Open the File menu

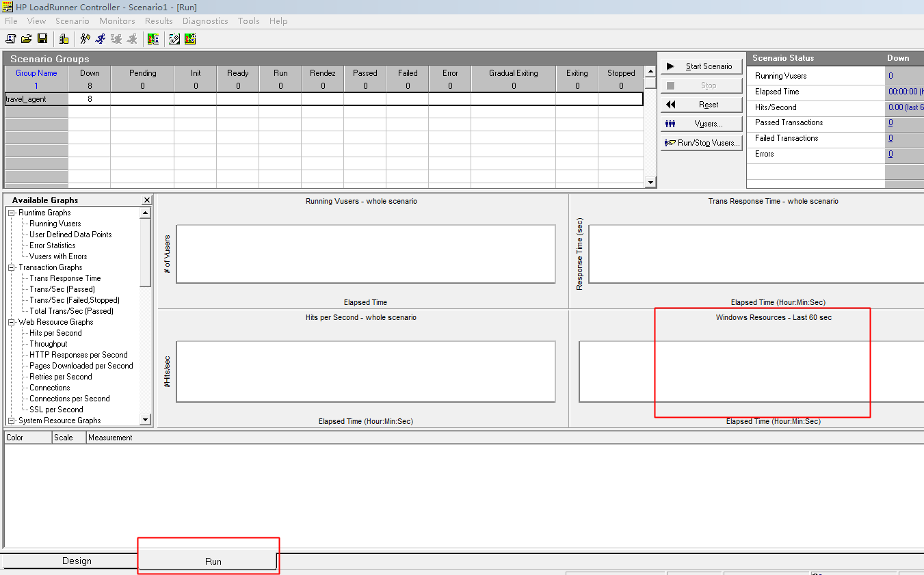11,21
